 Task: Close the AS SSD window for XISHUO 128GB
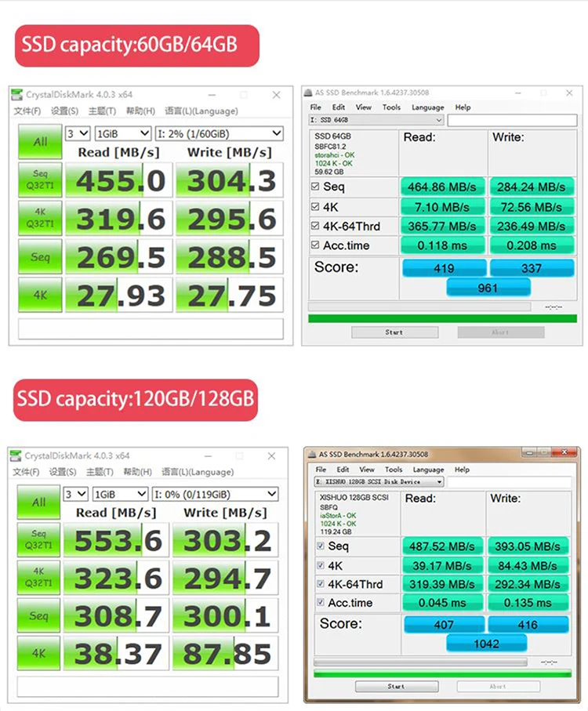(575, 454)
